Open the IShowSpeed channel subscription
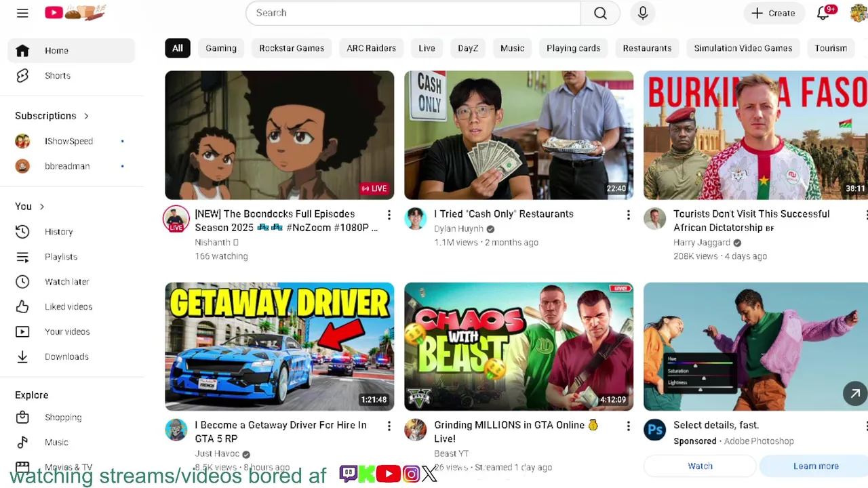The image size is (868, 488). click(71, 142)
